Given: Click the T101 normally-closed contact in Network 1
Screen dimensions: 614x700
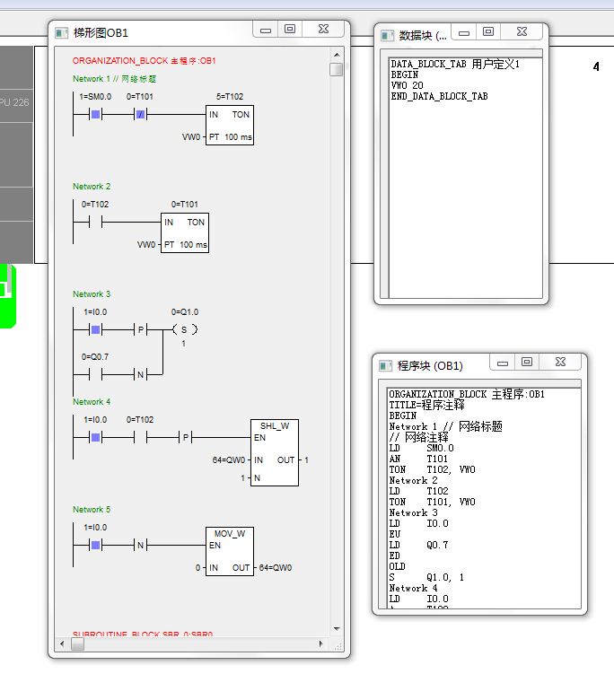Looking at the screenshot, I should coord(140,115).
